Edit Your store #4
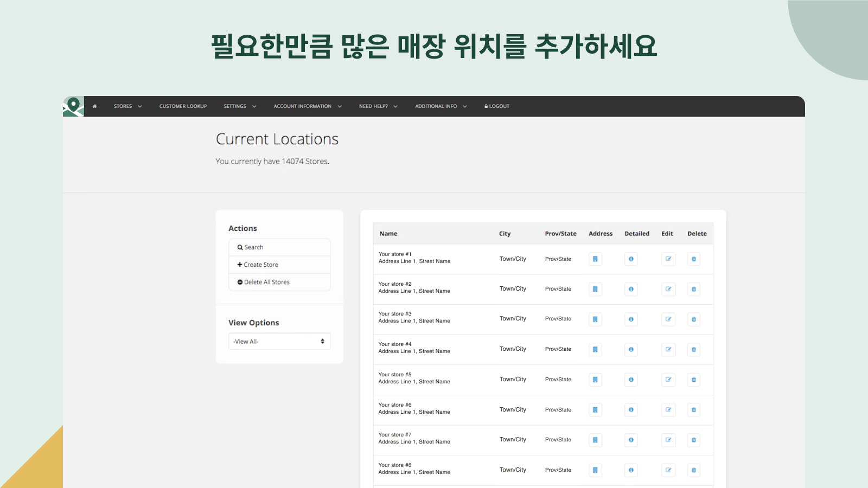This screenshot has height=488, width=868. [668, 350]
